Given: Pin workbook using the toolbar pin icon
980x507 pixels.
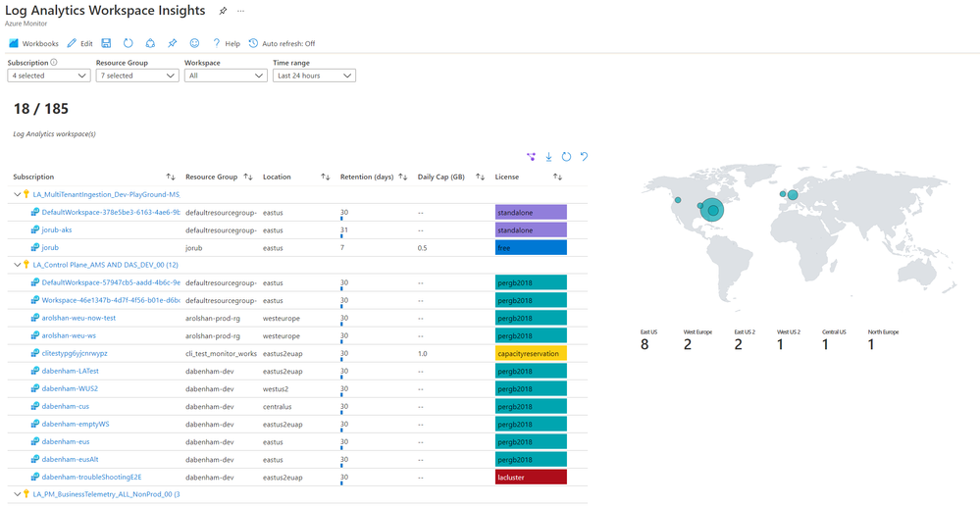Looking at the screenshot, I should tap(172, 43).
